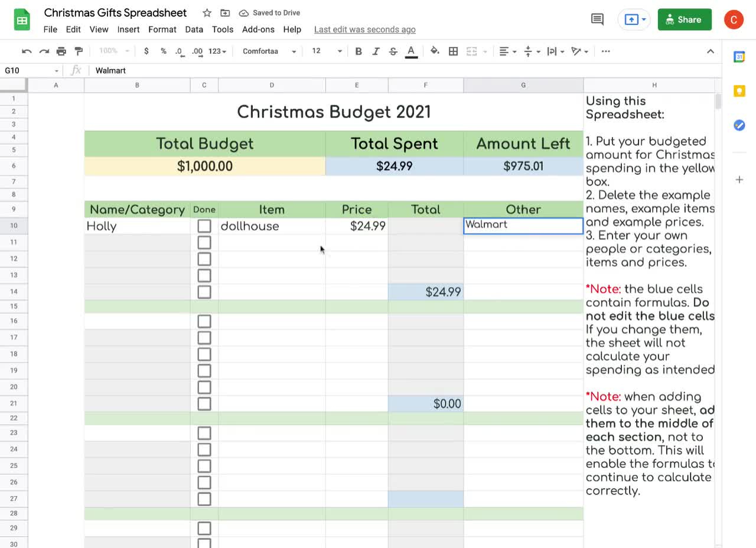Open the Add-ons menu
This screenshot has height=548, width=756.
pyautogui.click(x=258, y=30)
